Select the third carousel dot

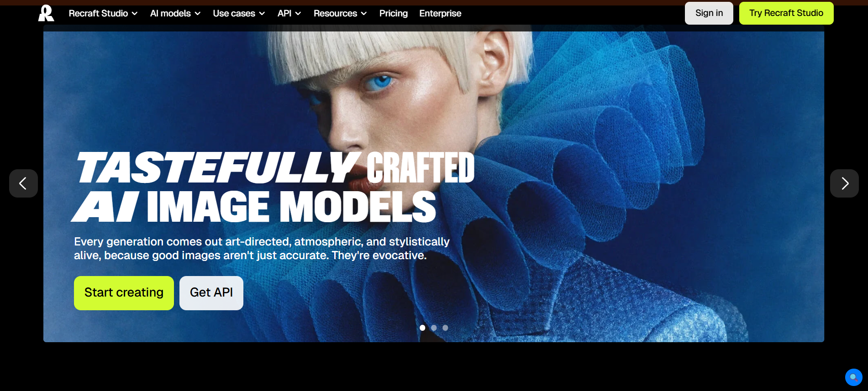point(445,328)
